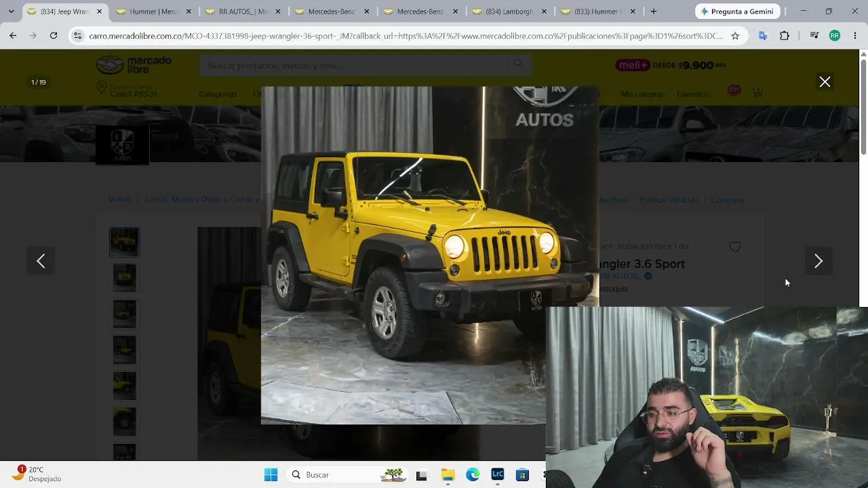
Task: Open the Categorías menu
Action: coord(218,94)
